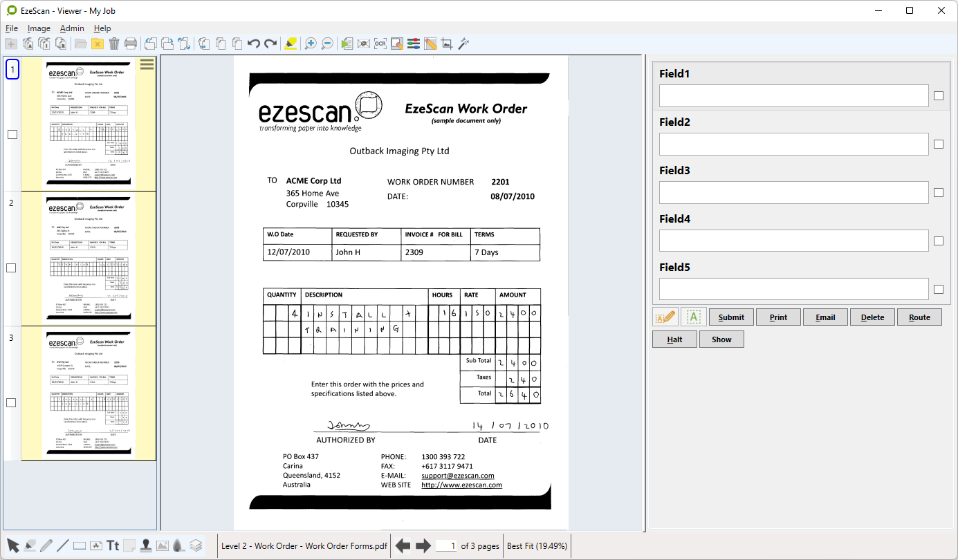This screenshot has width=958, height=560.
Task: Open the Image menu
Action: (39, 28)
